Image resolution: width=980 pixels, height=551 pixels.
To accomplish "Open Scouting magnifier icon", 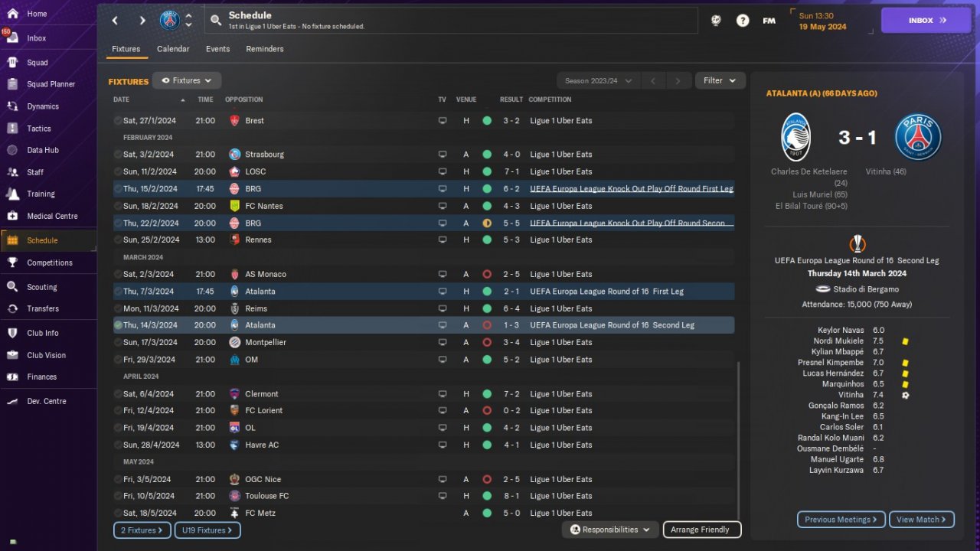I will [12, 287].
